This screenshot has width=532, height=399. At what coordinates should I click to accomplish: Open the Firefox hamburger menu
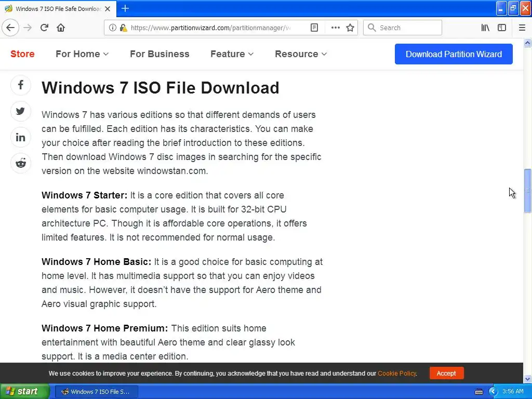click(522, 28)
